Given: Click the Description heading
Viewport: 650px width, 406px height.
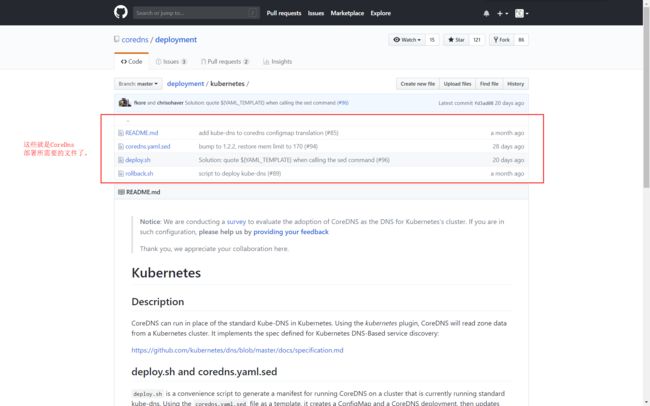Looking at the screenshot, I should point(158,302).
